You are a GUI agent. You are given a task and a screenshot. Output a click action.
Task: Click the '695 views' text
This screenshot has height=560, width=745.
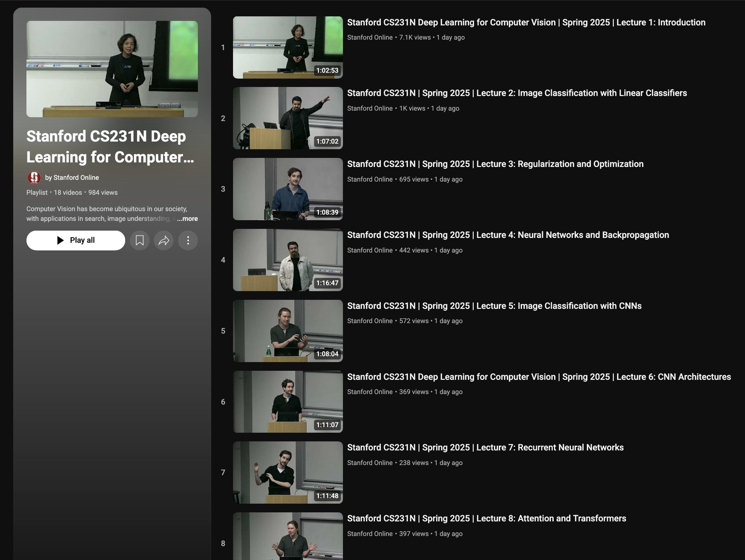click(414, 179)
